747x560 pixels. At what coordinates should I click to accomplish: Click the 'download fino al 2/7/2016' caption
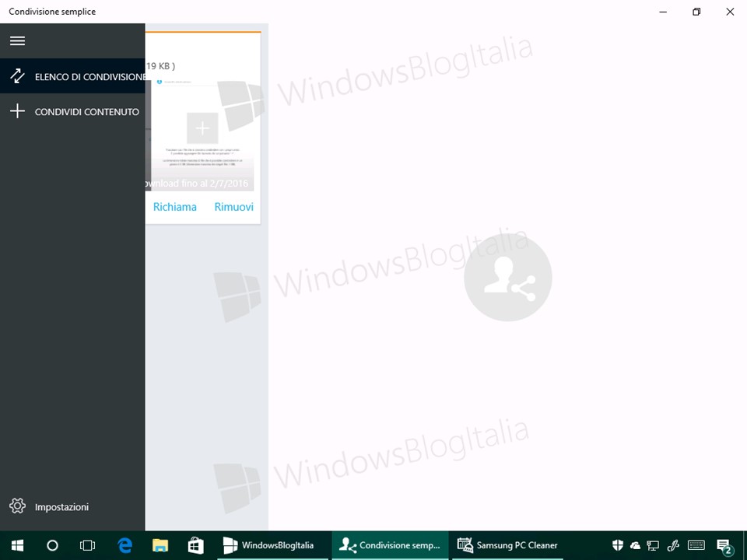click(196, 183)
